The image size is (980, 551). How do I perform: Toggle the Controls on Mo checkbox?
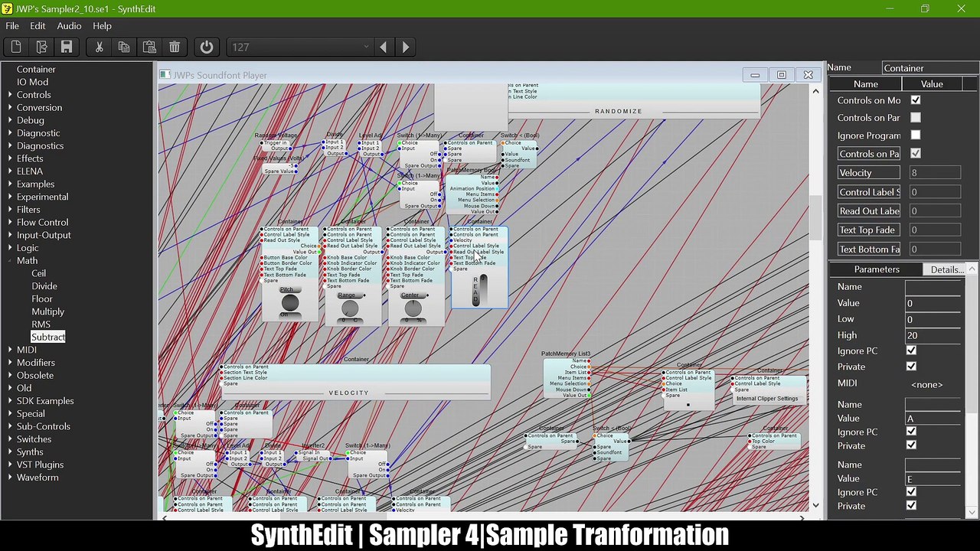[x=916, y=100]
